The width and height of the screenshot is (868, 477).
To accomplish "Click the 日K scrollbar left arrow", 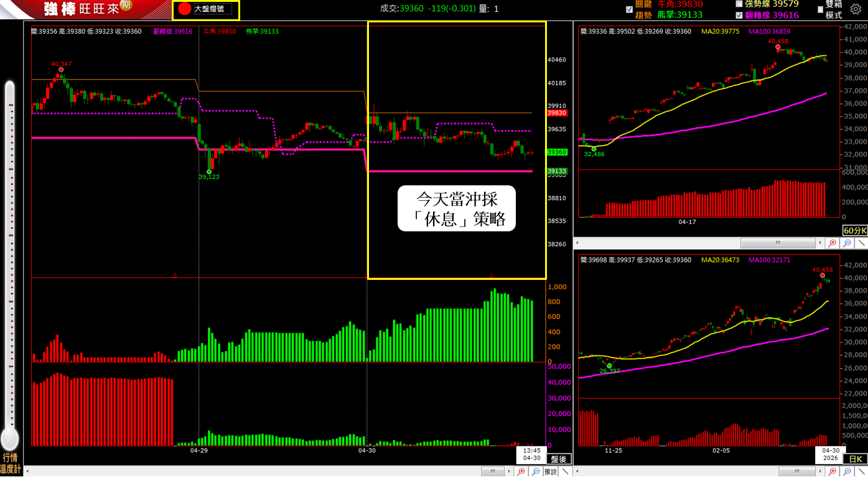I will click(x=577, y=471).
